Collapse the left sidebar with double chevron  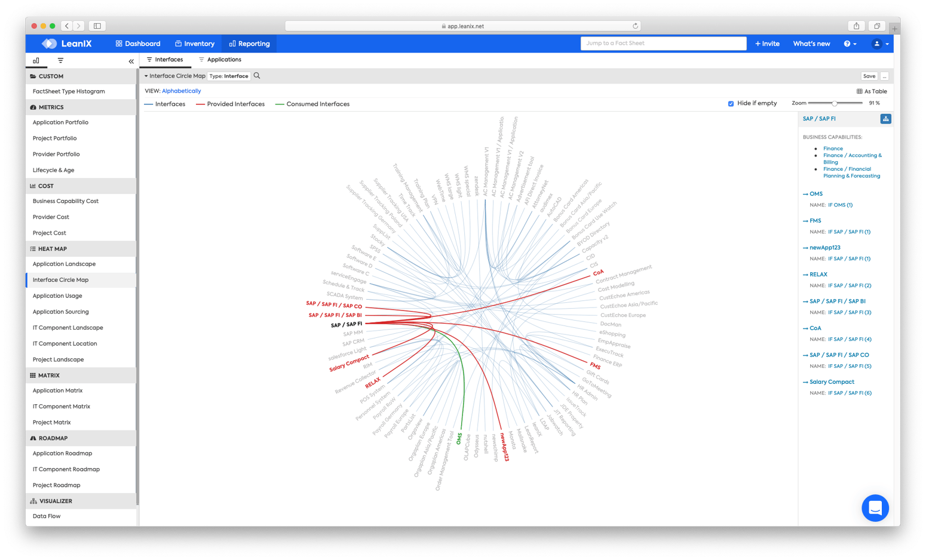[131, 61]
